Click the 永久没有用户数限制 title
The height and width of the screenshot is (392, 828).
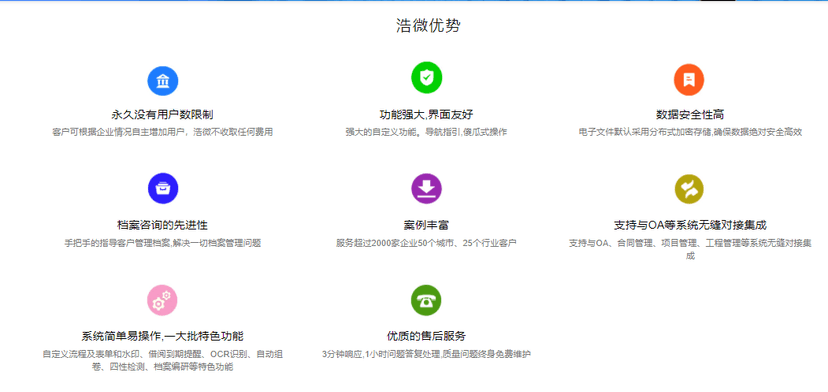pos(163,115)
